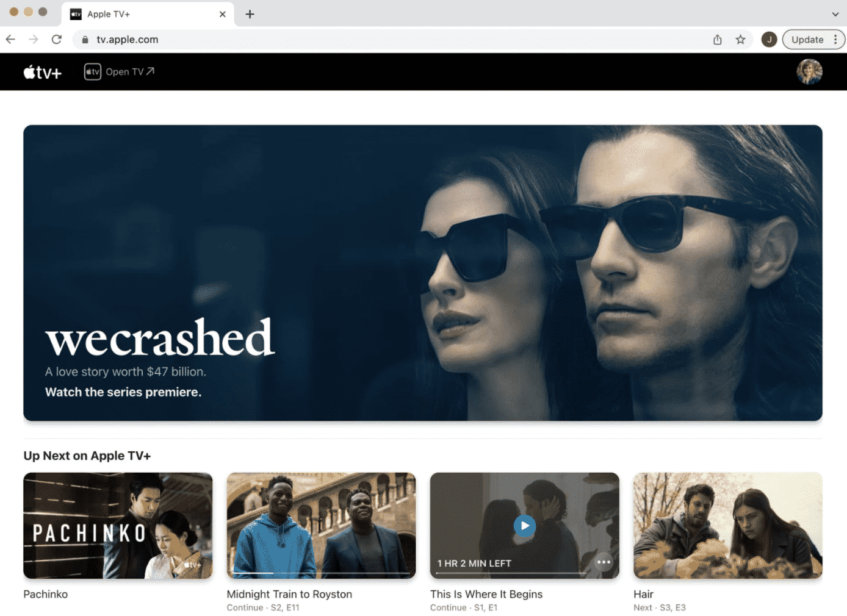Click the browser back arrow
This screenshot has width=847, height=616.
pos(10,40)
